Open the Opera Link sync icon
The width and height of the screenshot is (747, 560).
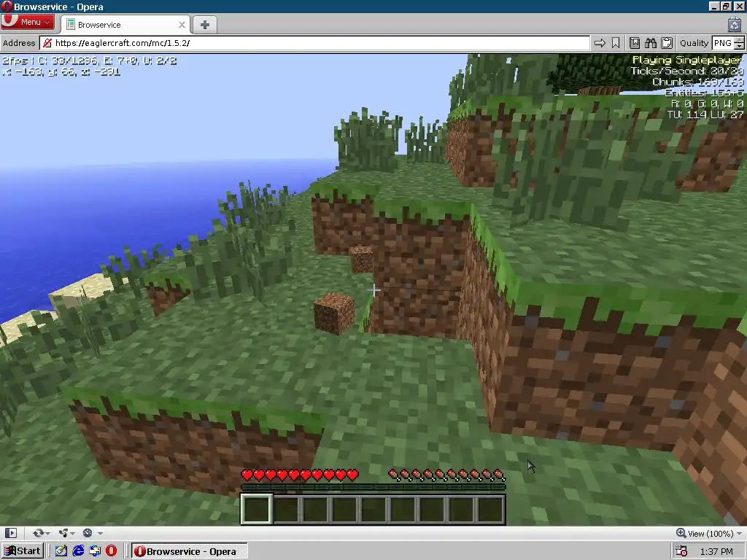pos(38,533)
